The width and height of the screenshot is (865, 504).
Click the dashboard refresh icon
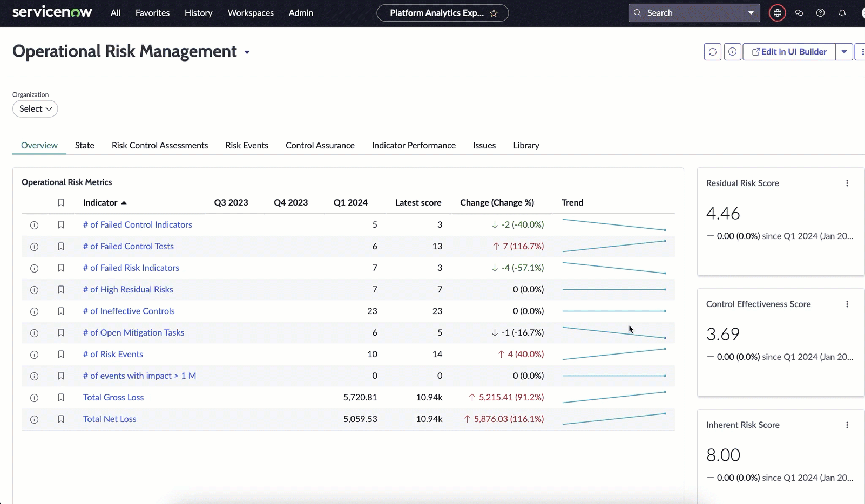click(x=713, y=52)
